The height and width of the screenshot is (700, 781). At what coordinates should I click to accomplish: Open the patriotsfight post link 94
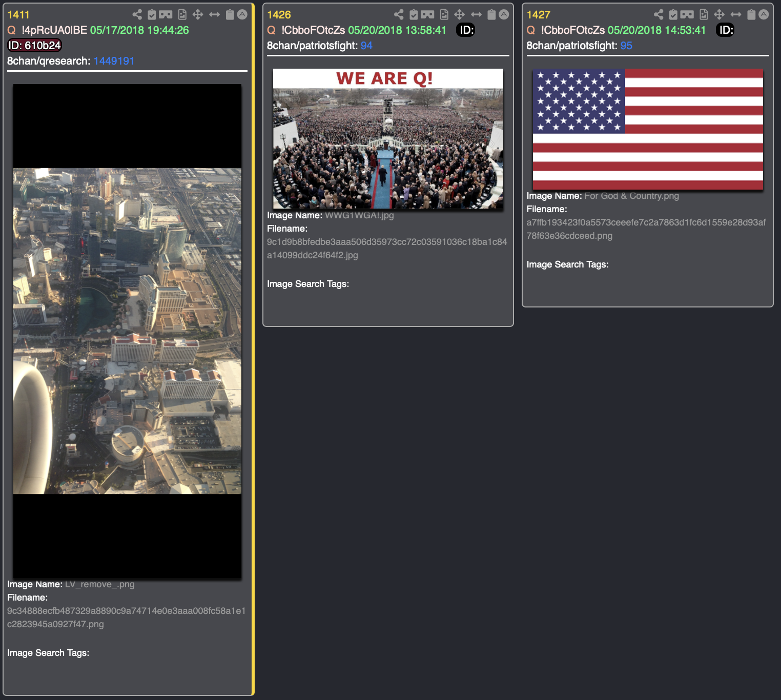tap(366, 46)
